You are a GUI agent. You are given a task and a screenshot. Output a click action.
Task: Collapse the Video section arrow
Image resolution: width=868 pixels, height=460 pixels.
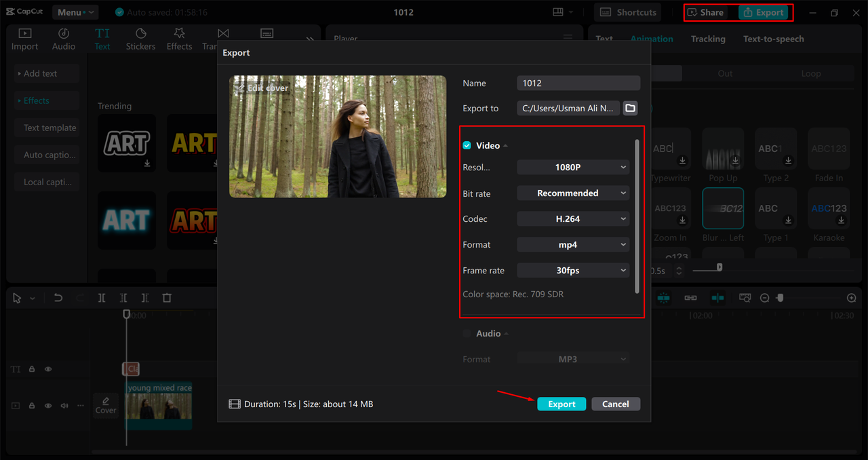tap(506, 146)
